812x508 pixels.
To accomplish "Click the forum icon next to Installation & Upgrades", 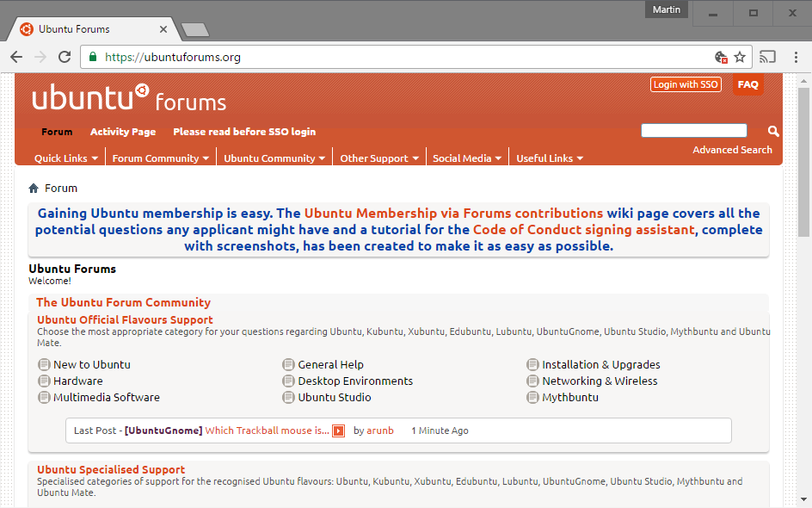I will click(533, 364).
